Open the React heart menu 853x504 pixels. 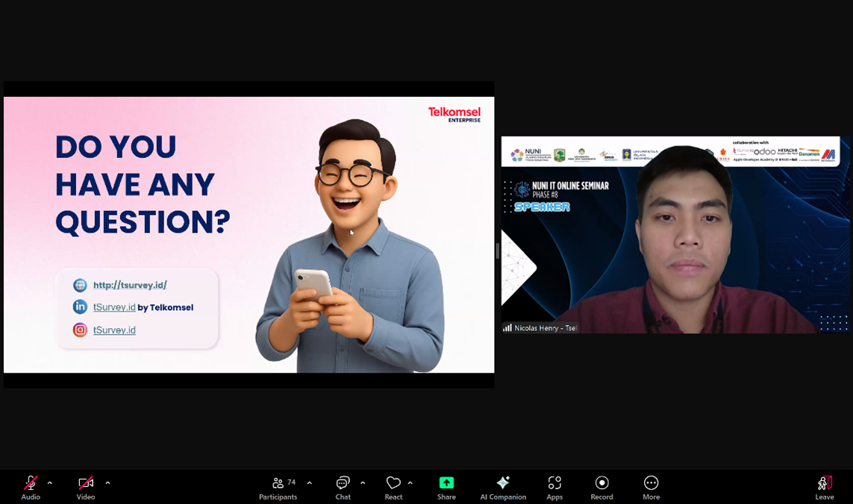(x=393, y=487)
